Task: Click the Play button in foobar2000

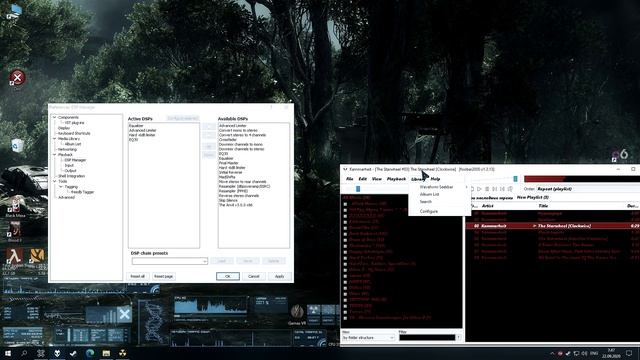Action: point(480,189)
